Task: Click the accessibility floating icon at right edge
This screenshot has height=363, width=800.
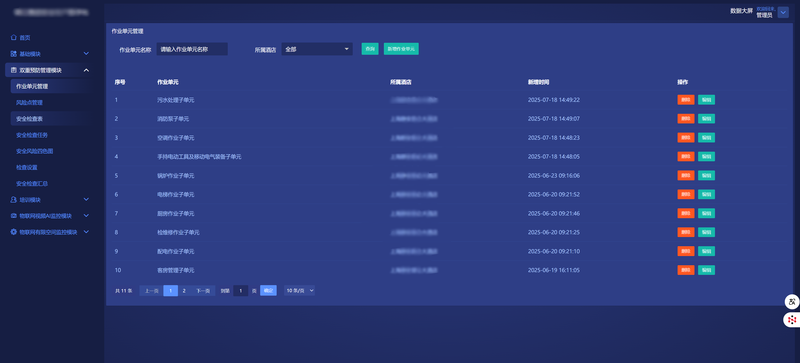Action: coord(792,302)
